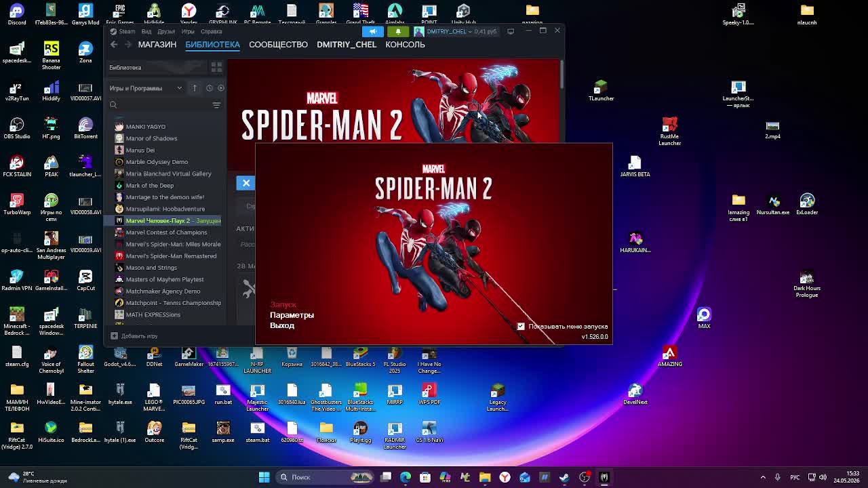This screenshot has width=868, height=488.
Task: Click Microsoft Edge in taskbar
Action: click(406, 477)
